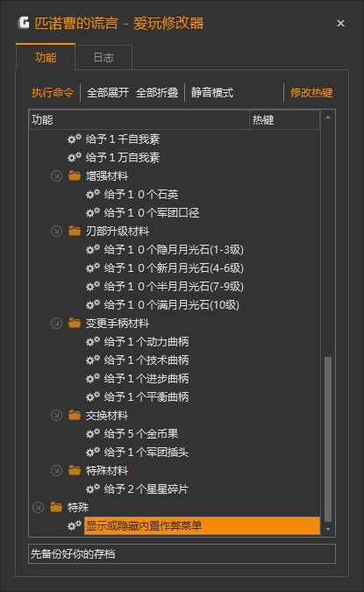Collapse the 交换材料 group arrow
The height and width of the screenshot is (592, 364).
click(56, 416)
